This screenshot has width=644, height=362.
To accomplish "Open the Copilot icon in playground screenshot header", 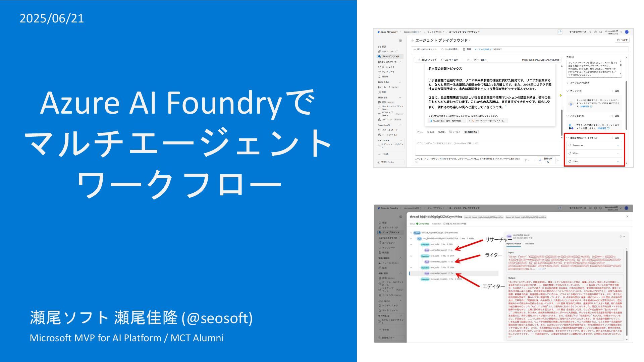I will click(560, 32).
